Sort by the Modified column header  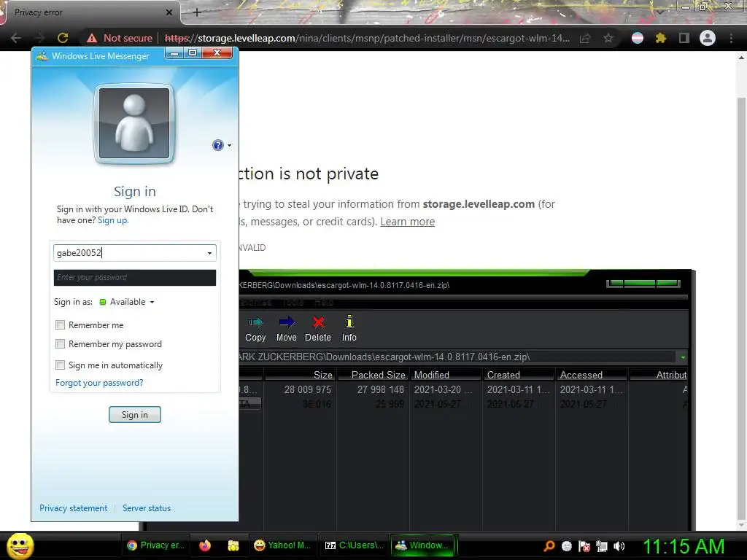(446, 375)
